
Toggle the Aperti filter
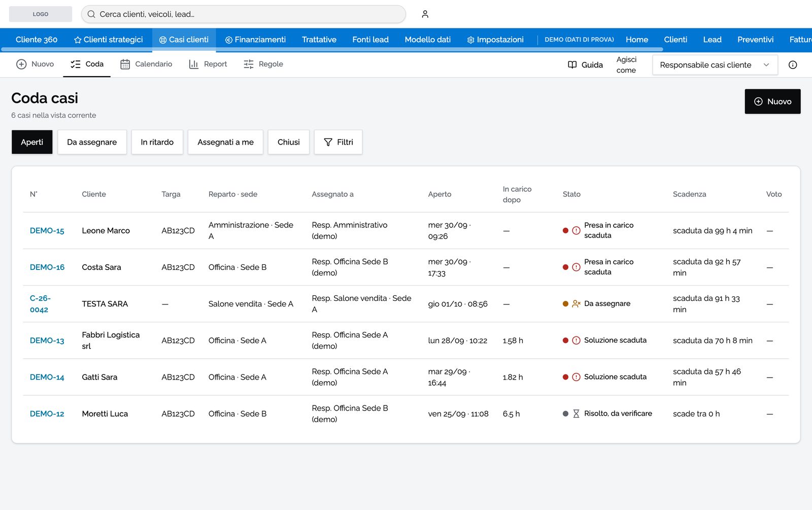pos(32,142)
